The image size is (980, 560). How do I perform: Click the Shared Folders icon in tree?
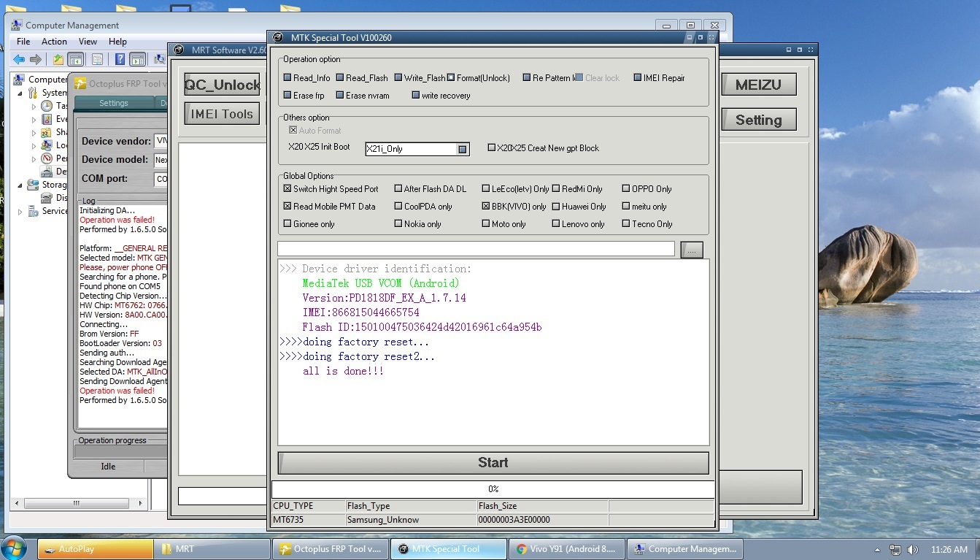point(47,132)
